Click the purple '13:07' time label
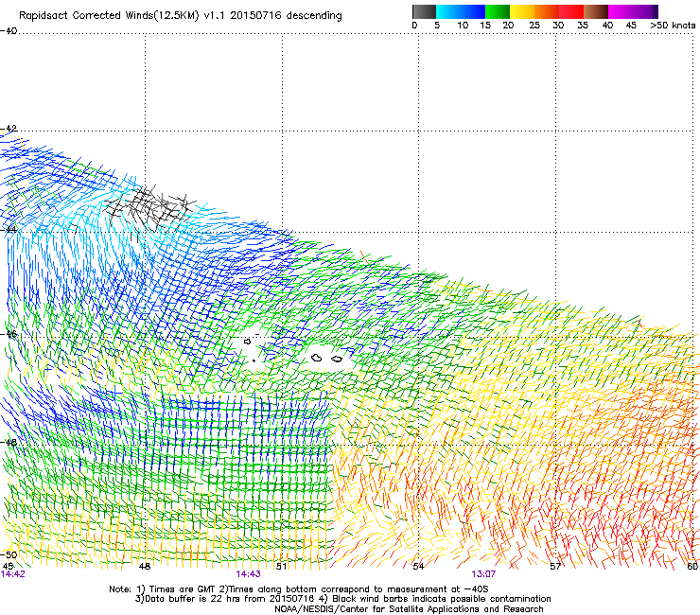 [x=483, y=574]
